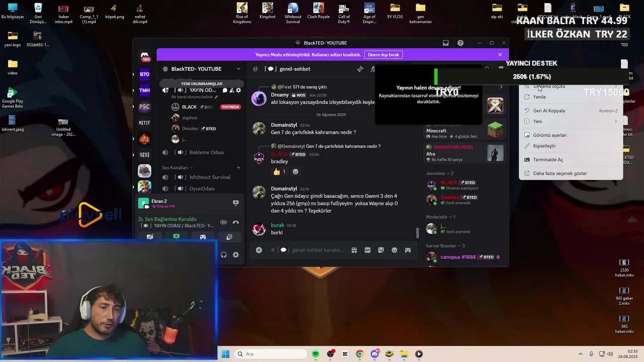Open threads icon in genel-sohbet header
Screen dimensions: 644x362
click(x=360, y=69)
